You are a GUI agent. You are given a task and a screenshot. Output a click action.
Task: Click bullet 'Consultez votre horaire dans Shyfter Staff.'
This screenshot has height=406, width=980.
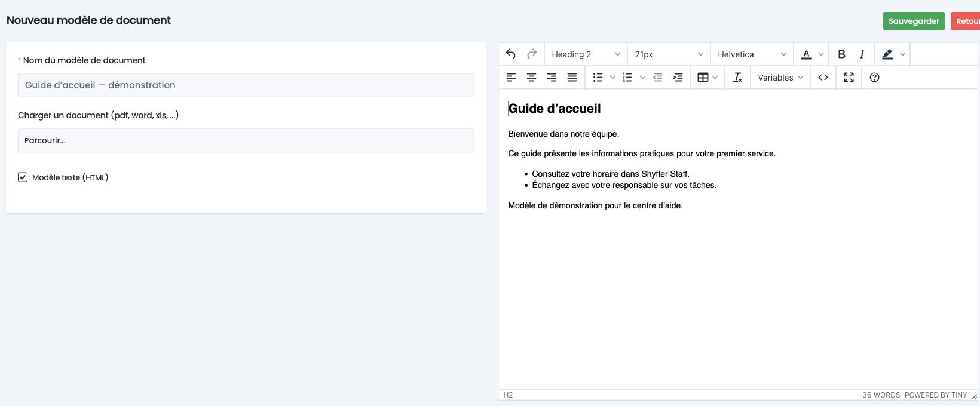[611, 174]
